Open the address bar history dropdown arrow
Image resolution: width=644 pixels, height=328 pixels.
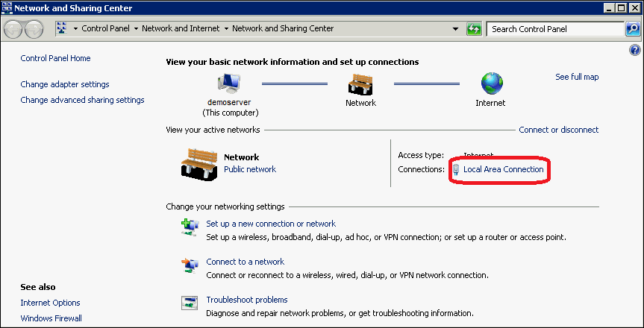tap(456, 29)
